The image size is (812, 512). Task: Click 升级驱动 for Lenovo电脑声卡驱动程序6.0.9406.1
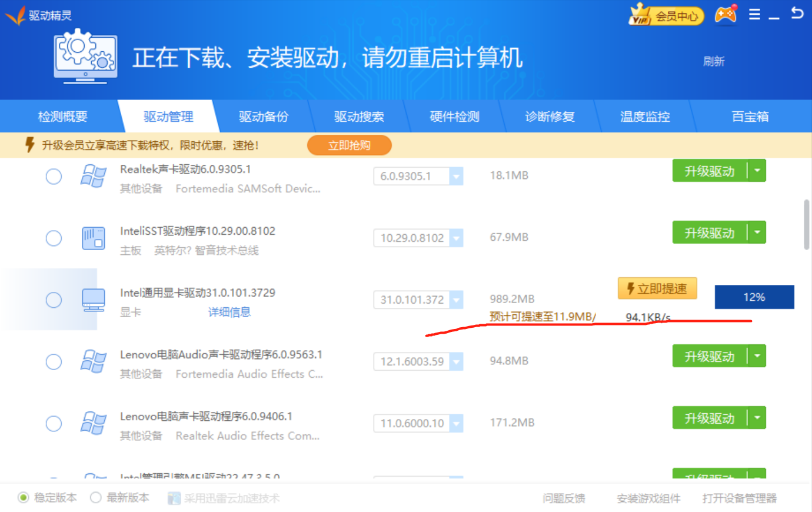coord(710,418)
